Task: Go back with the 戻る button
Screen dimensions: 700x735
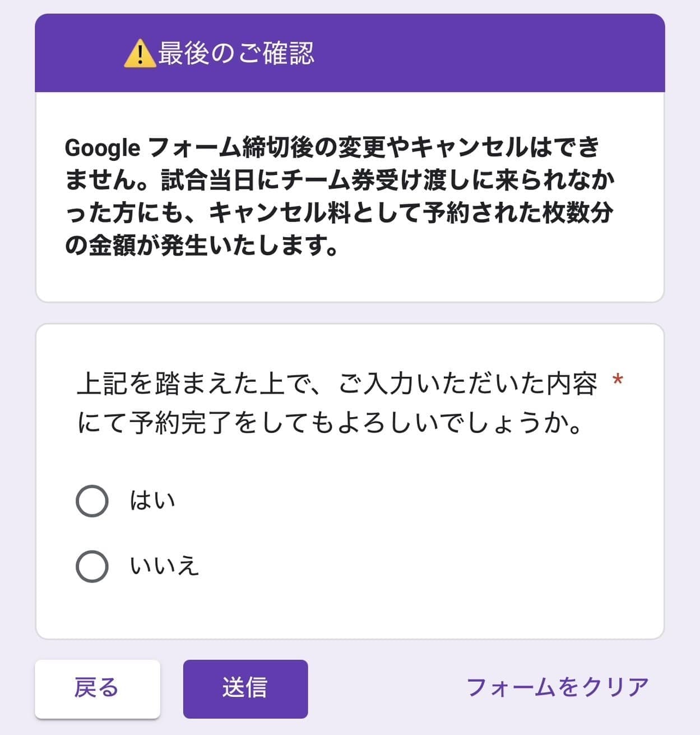Action: pyautogui.click(x=97, y=688)
